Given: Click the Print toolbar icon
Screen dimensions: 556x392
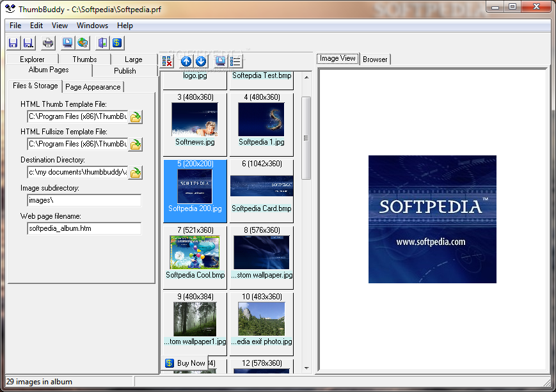Looking at the screenshot, I should tap(48, 43).
